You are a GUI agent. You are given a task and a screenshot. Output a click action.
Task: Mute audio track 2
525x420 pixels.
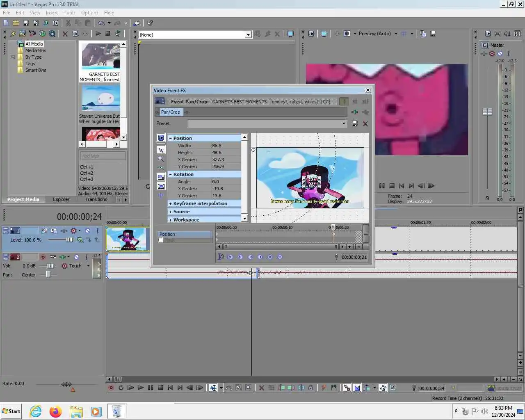coord(76,257)
